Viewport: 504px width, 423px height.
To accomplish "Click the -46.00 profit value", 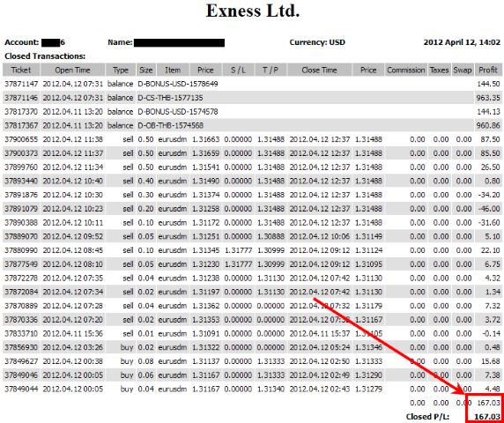I will click(488, 209).
